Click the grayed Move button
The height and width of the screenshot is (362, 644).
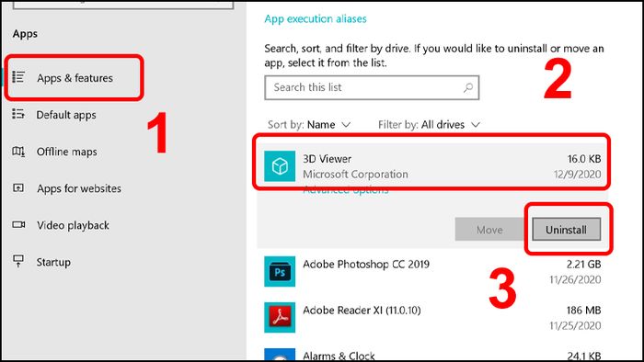click(489, 230)
